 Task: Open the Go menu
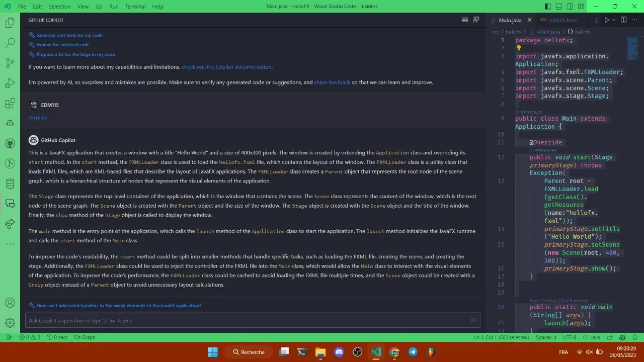pyautogui.click(x=99, y=7)
